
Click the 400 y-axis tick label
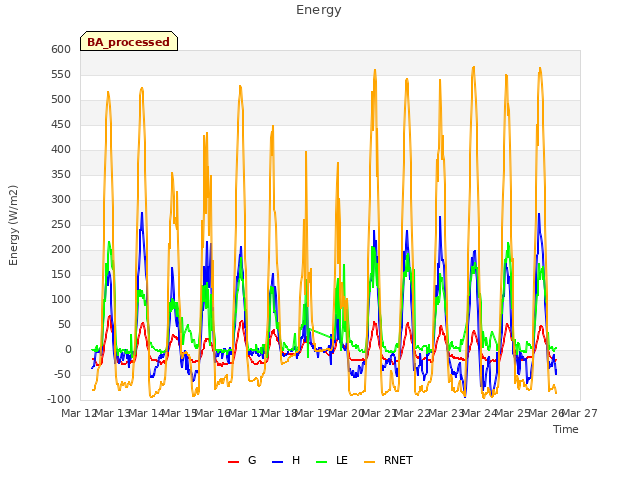(x=61, y=149)
